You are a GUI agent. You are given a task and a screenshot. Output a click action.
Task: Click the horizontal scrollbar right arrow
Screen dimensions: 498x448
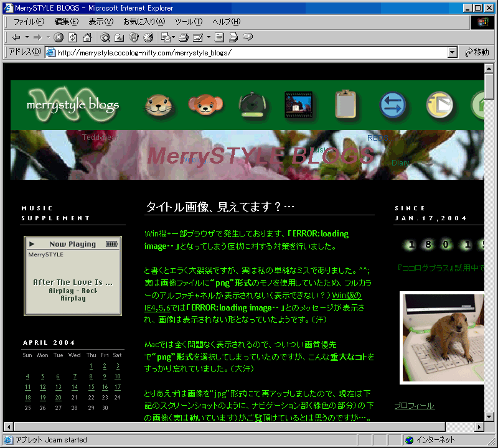pyautogui.click(x=479, y=427)
